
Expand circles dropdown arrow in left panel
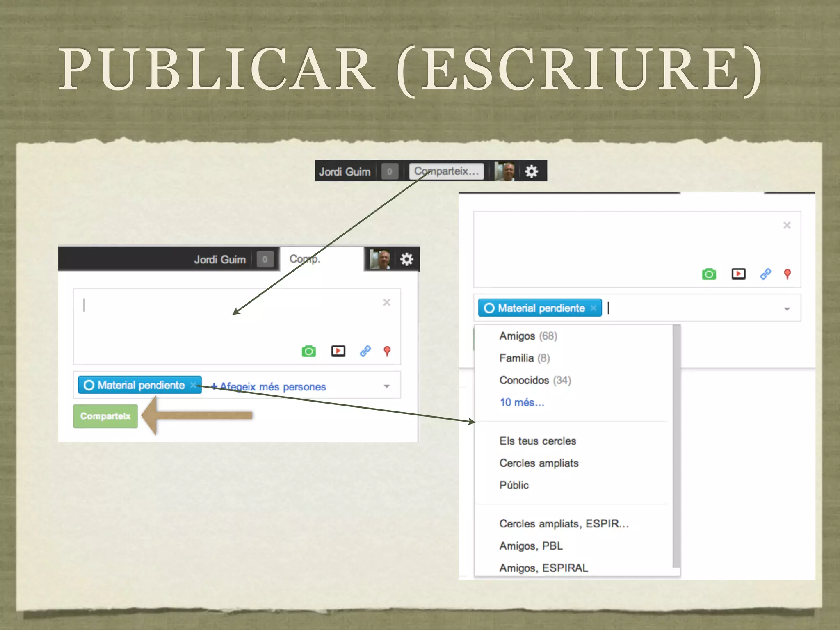tap(386, 386)
